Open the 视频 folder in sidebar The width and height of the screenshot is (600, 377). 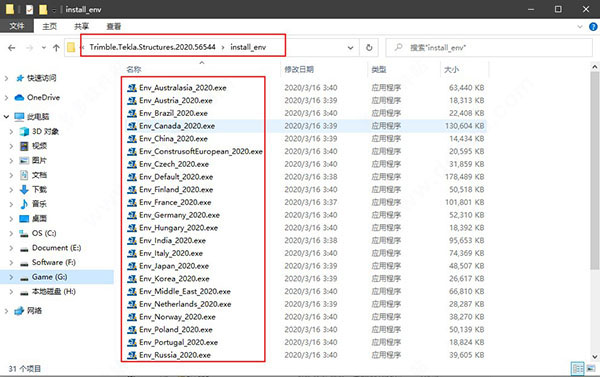click(x=39, y=146)
